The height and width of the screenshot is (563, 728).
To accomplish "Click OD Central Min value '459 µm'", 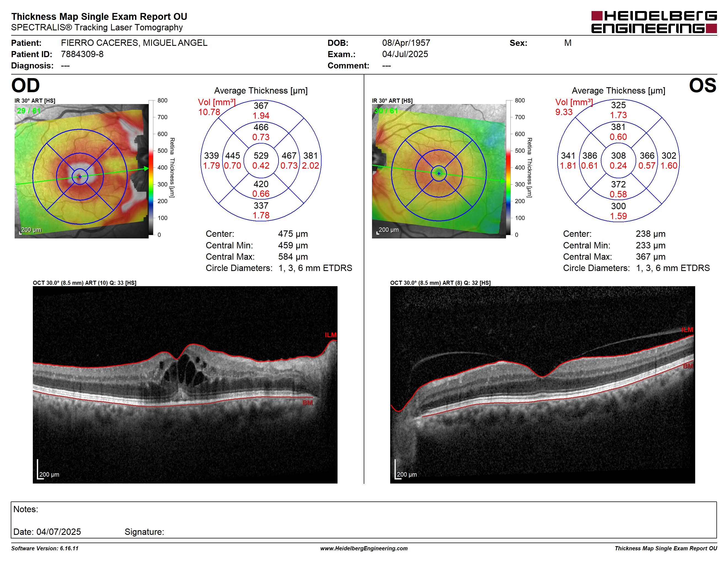I will [x=293, y=245].
